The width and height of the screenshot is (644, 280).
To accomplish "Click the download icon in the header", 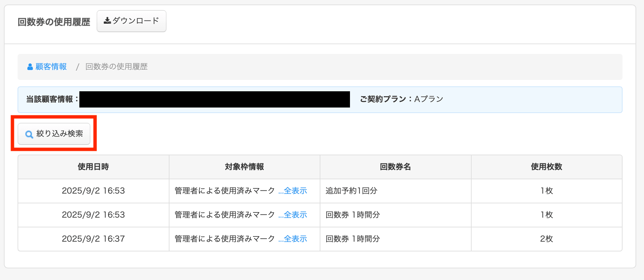I will [107, 21].
